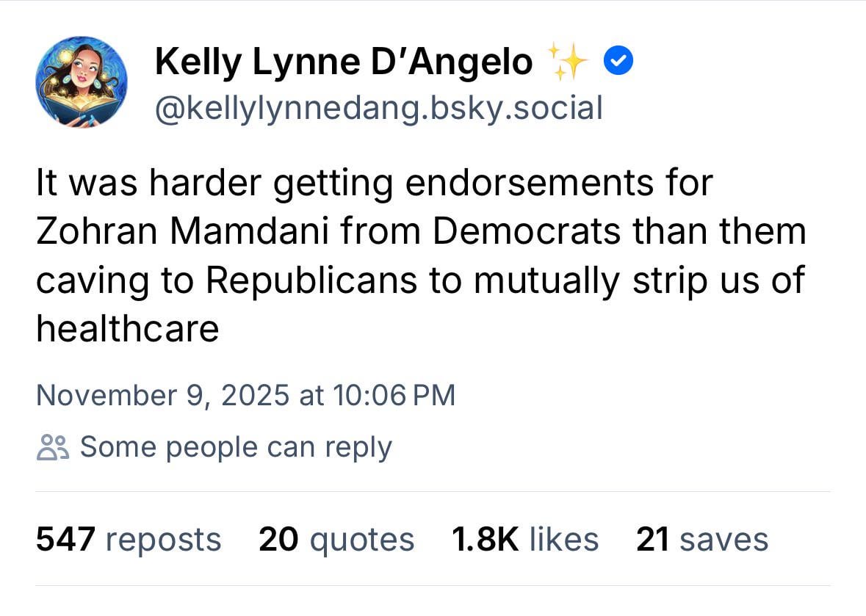Click the people icon for reply settings
866x616 pixels.
click(53, 446)
